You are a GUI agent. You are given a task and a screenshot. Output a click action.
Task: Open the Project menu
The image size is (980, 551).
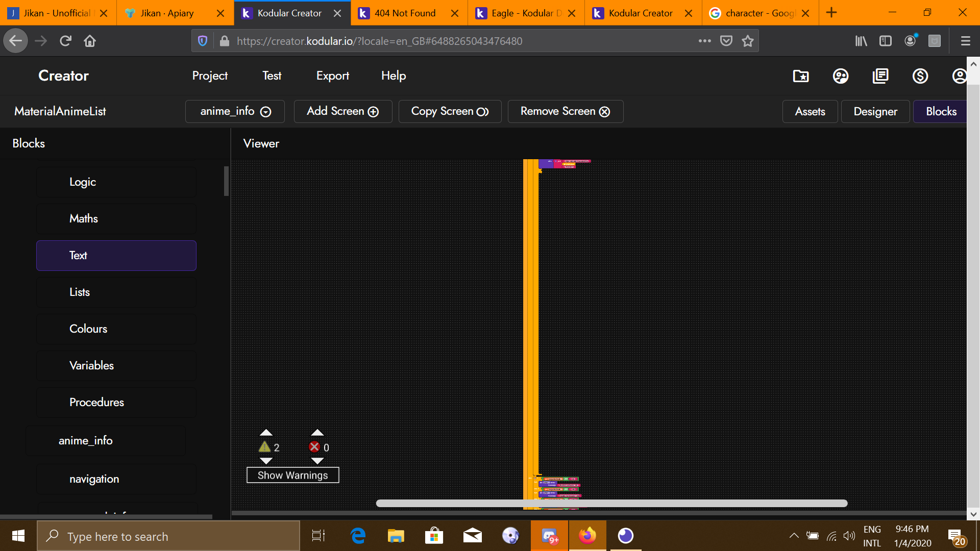tap(210, 76)
